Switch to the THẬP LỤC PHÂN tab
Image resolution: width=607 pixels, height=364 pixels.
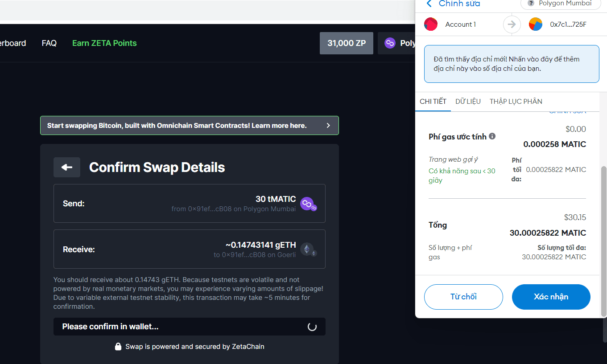[516, 101]
